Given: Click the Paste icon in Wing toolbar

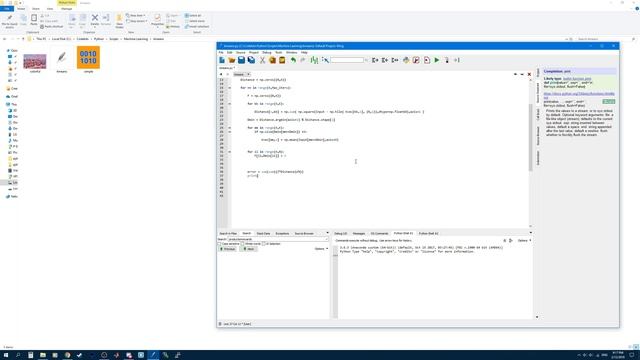Looking at the screenshot, I should (x=282, y=60).
